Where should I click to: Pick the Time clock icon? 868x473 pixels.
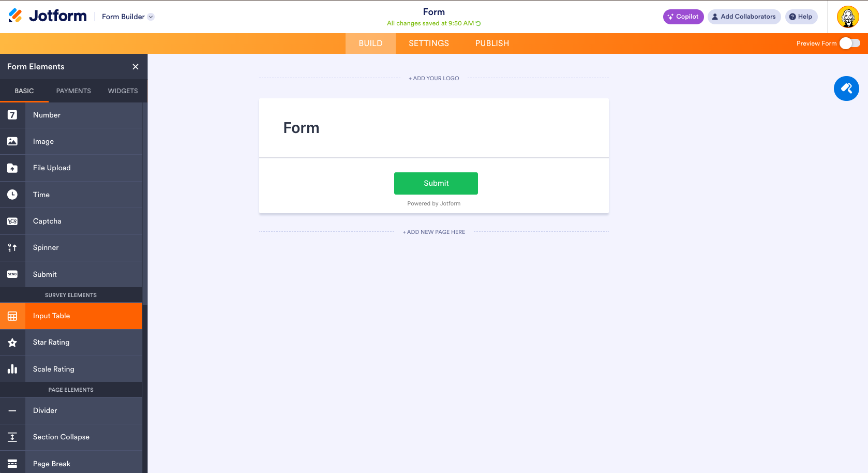[12, 195]
